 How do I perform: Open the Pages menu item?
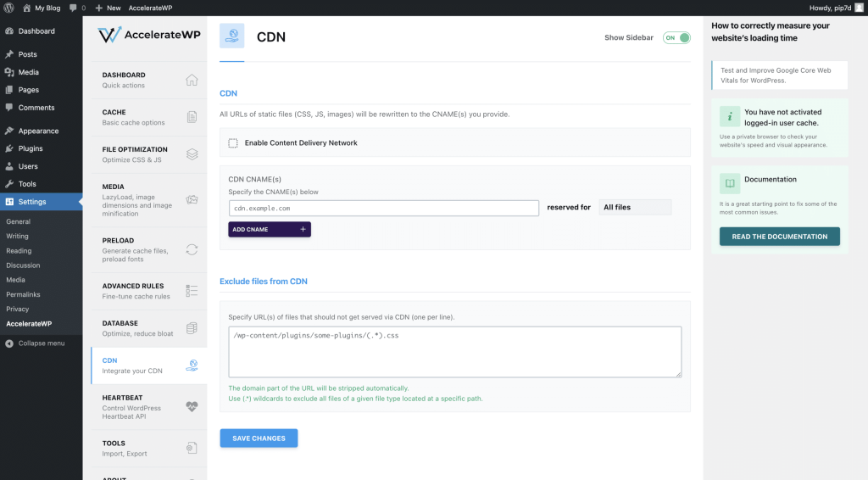coord(41,90)
